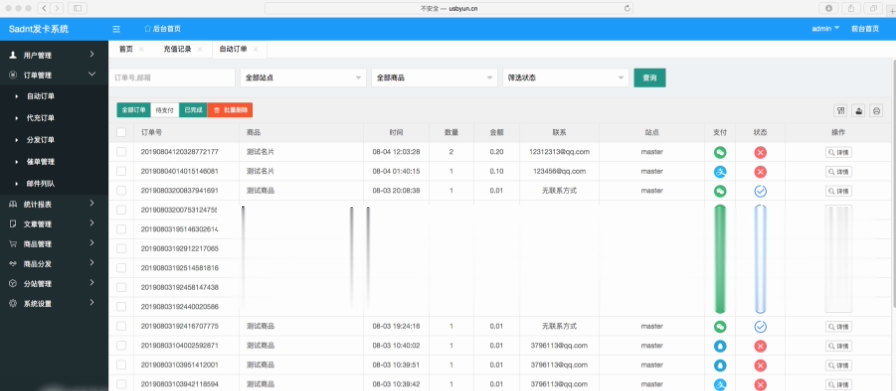The height and width of the screenshot is (391, 896).
Task: Check the box for order 20190804120328772177
Action: pos(121,152)
